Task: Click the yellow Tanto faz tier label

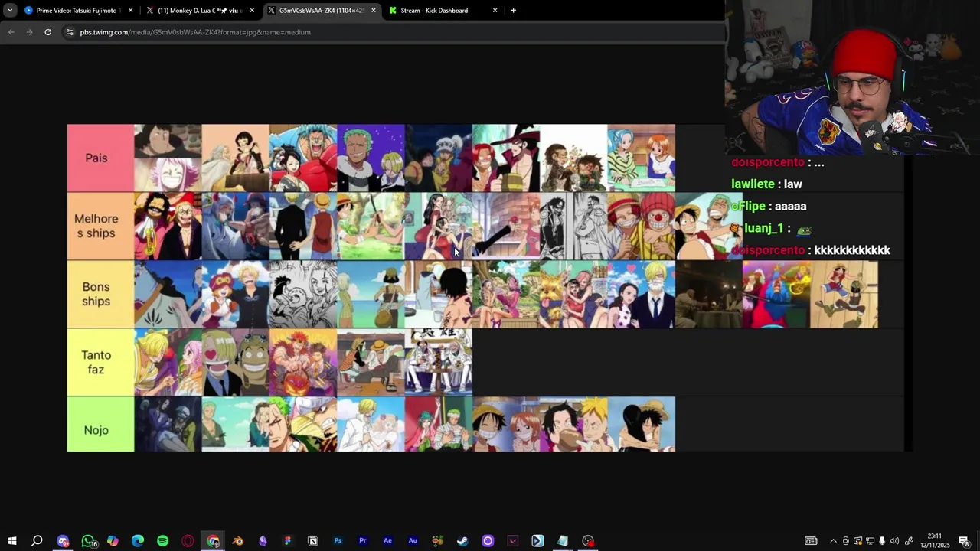Action: pos(100,362)
